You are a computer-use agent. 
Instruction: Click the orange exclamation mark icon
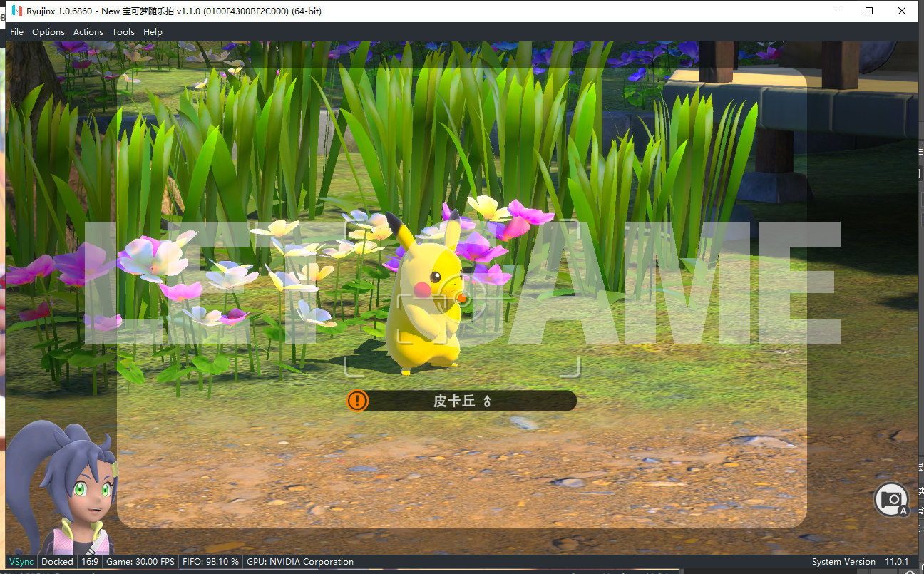tap(357, 401)
